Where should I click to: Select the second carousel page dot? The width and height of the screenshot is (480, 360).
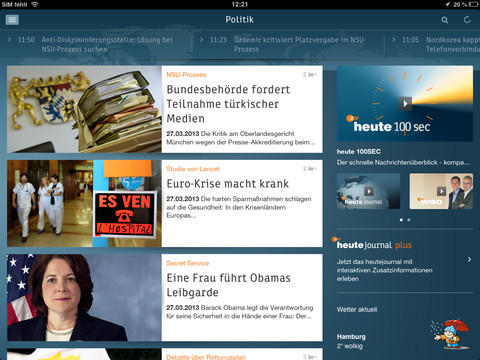coord(409,220)
